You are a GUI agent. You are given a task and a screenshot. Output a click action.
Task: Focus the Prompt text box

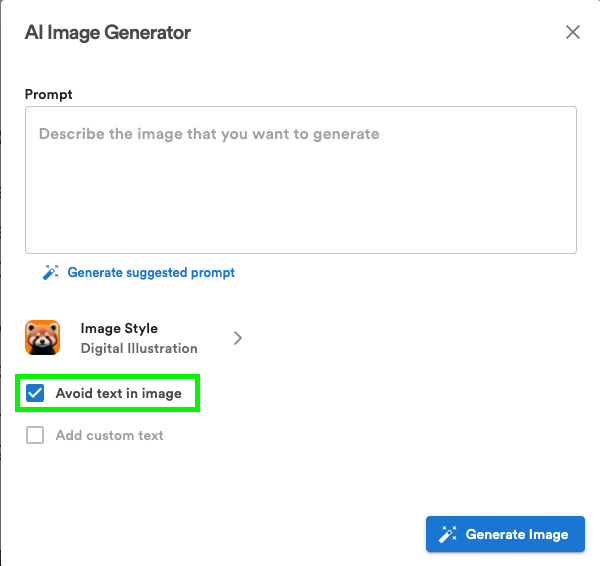[300, 180]
